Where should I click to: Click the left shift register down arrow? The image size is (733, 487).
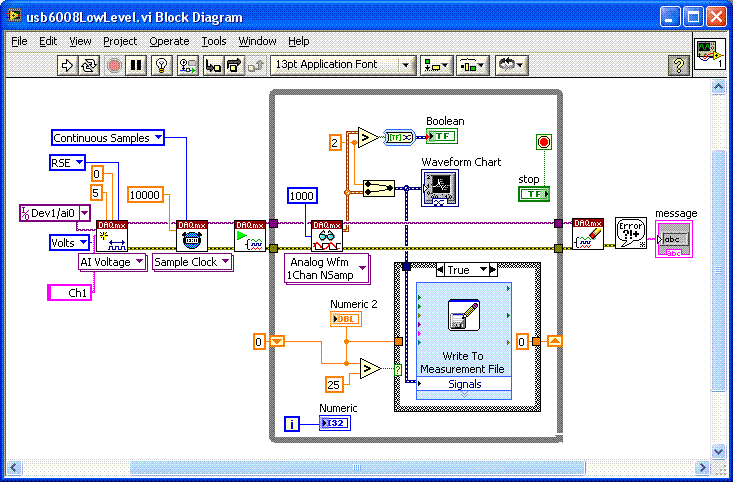[277, 342]
